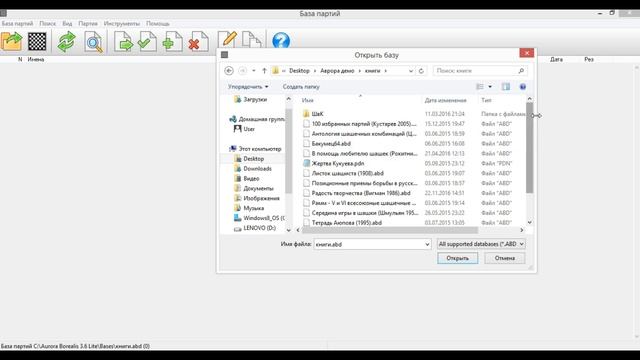Click the green refresh arrows toolbar icon

[x=67, y=41]
